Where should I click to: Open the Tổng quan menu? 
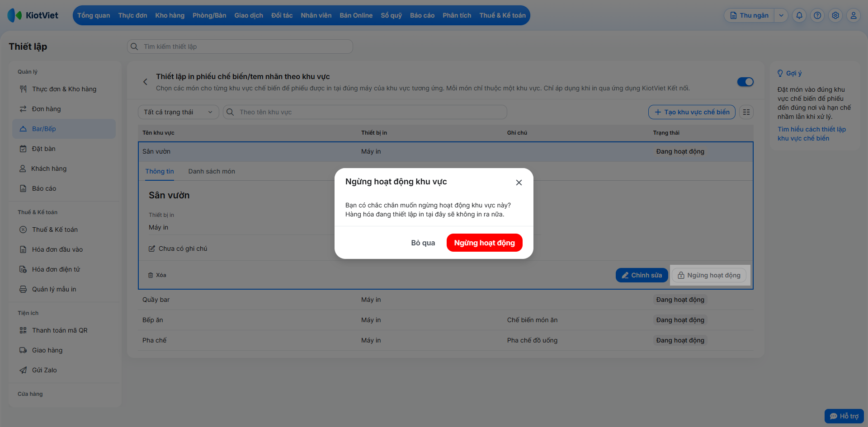coord(94,15)
